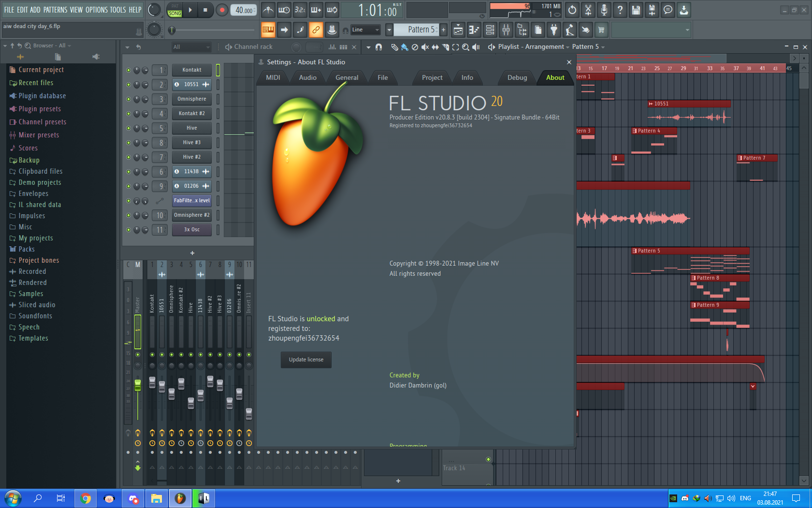This screenshot has height=508, width=812.
Task: Open the Playlist options menu arrow
Action: pos(368,47)
